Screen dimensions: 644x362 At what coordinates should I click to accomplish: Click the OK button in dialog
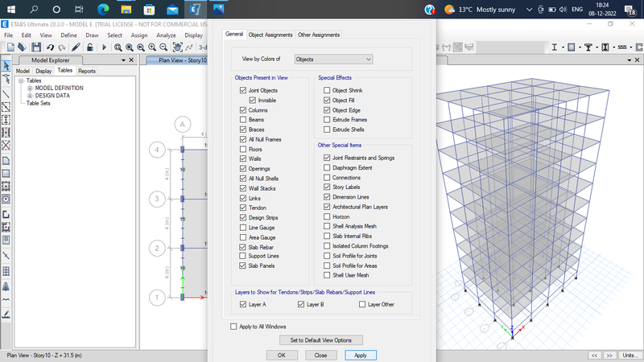(x=281, y=355)
